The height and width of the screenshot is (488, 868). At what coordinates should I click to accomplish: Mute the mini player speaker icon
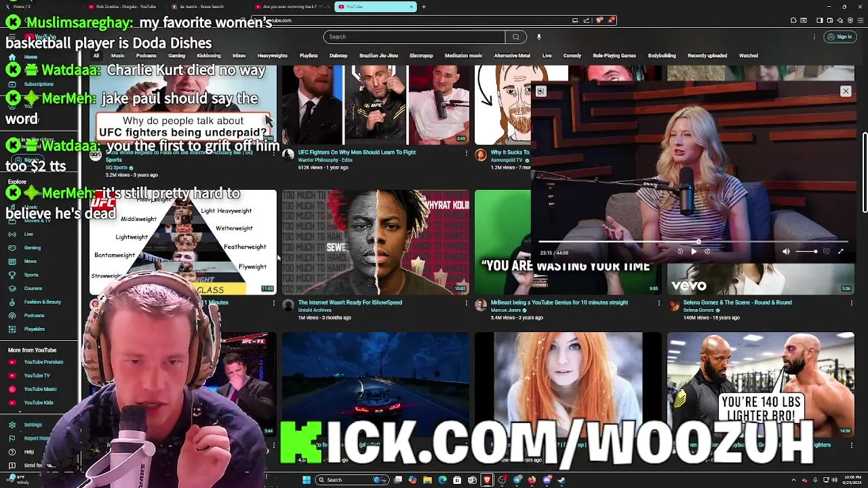(x=786, y=251)
